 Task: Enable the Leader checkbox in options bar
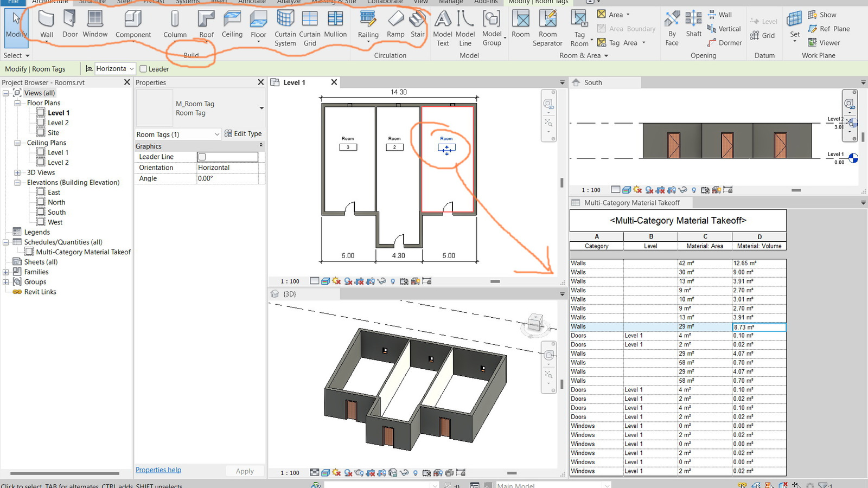143,69
